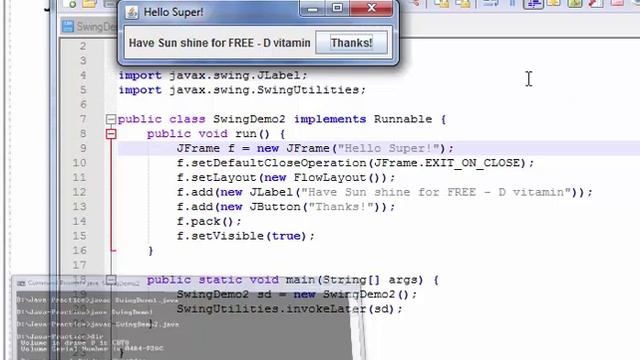Collapse the main method fold marker on line 18

coord(111,280)
